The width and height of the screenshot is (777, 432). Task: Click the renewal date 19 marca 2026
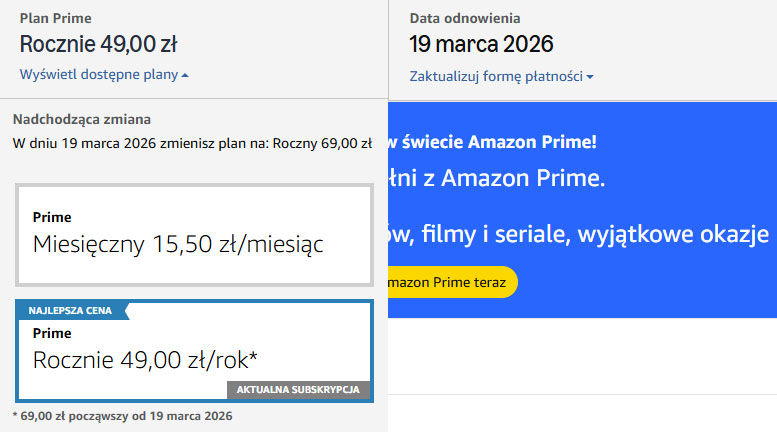[481, 44]
